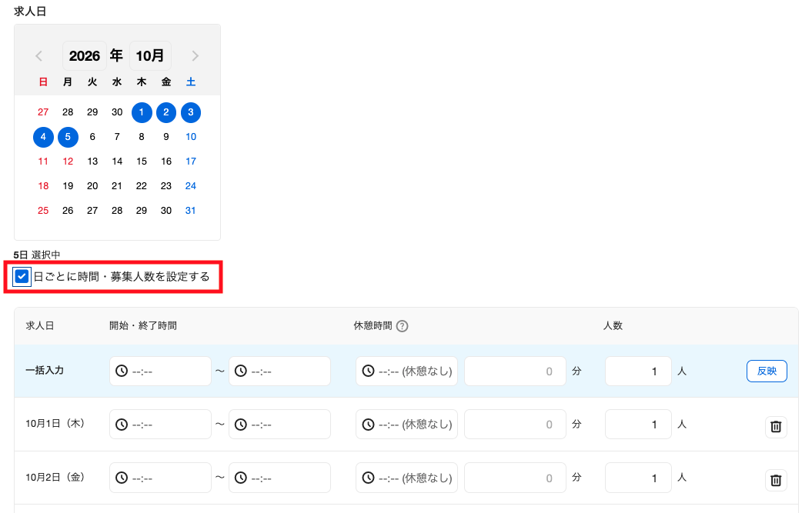Click the 開始・終了時間 column header
Screen dimensions: 812x513
pyautogui.click(x=143, y=325)
